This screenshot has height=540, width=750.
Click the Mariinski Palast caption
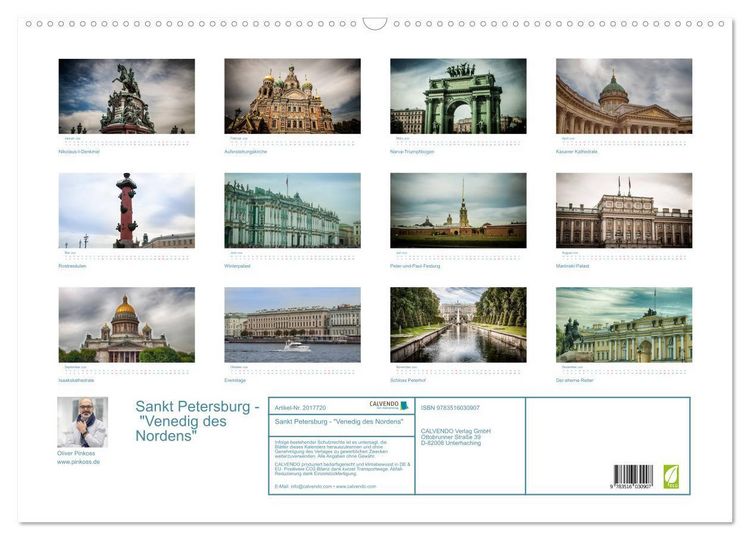pyautogui.click(x=573, y=266)
